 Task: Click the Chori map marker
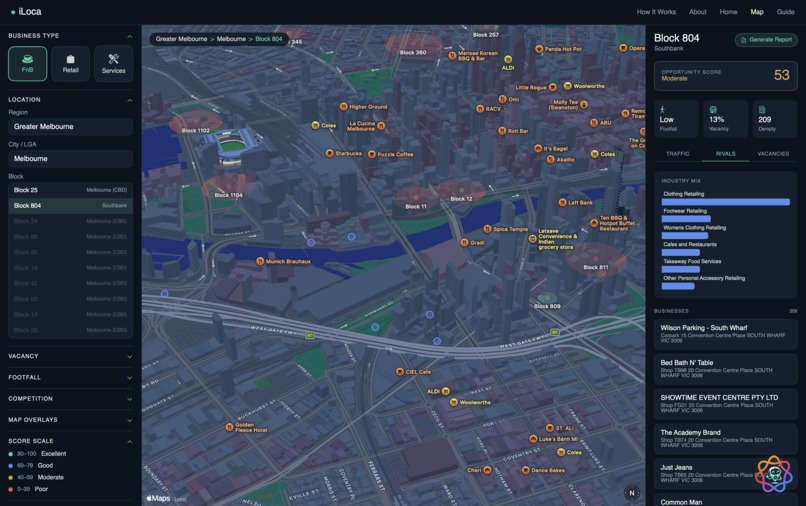click(x=486, y=470)
